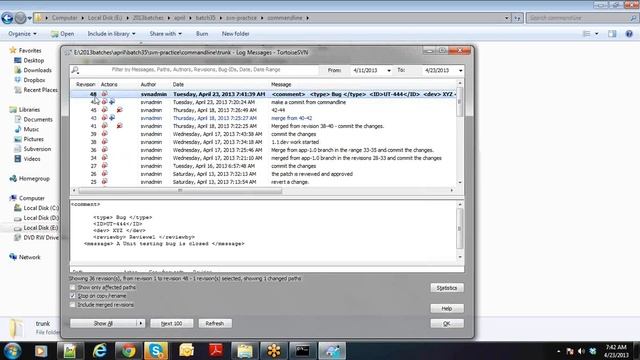Open command prompt from taskbar

point(302,351)
